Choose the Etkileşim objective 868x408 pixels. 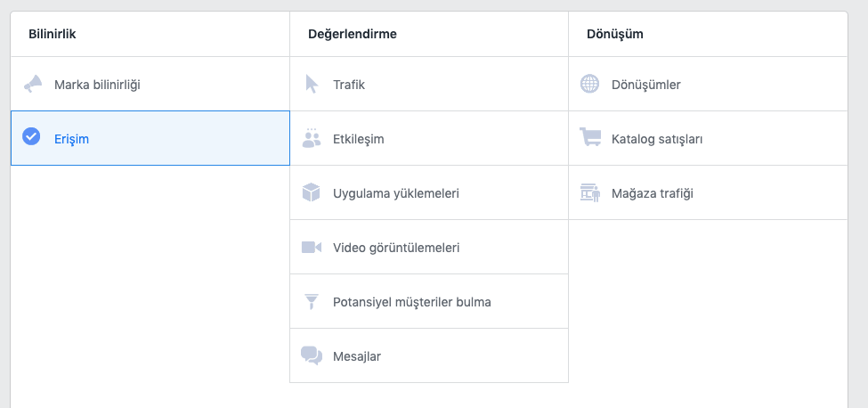[429, 138]
